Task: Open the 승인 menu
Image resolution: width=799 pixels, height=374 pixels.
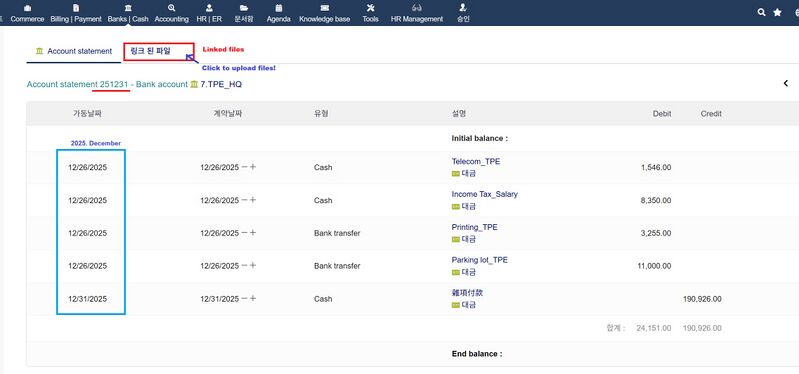Action: pyautogui.click(x=463, y=13)
